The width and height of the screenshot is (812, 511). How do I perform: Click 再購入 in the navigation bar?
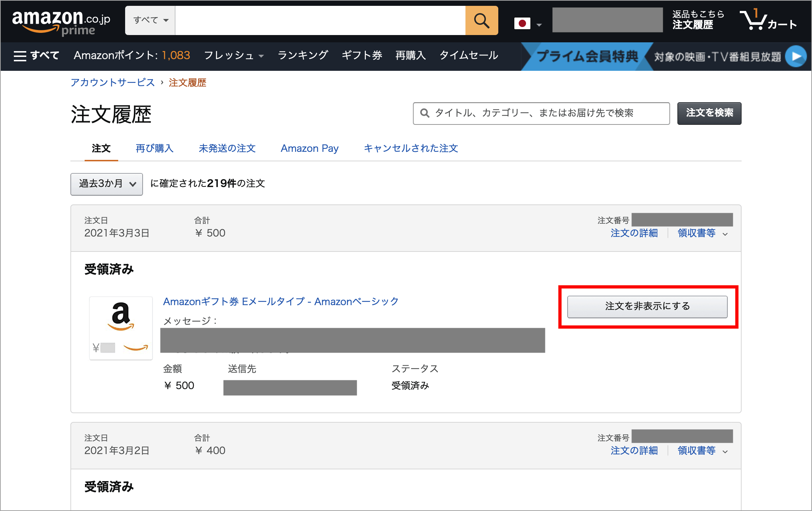(x=411, y=55)
